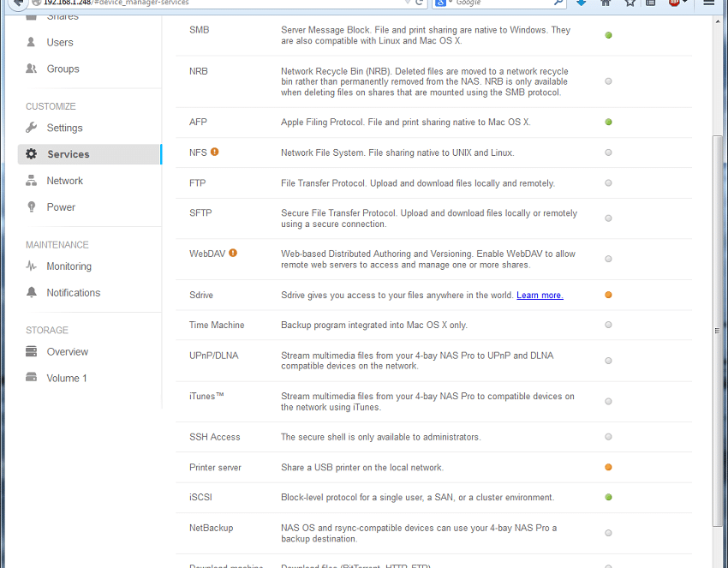Toggle the SSH Access status light
This screenshot has width=728, height=568.
click(x=608, y=437)
